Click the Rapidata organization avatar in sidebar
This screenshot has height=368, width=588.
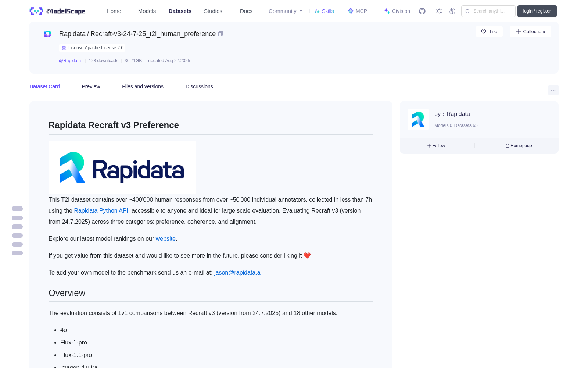tap(418, 119)
